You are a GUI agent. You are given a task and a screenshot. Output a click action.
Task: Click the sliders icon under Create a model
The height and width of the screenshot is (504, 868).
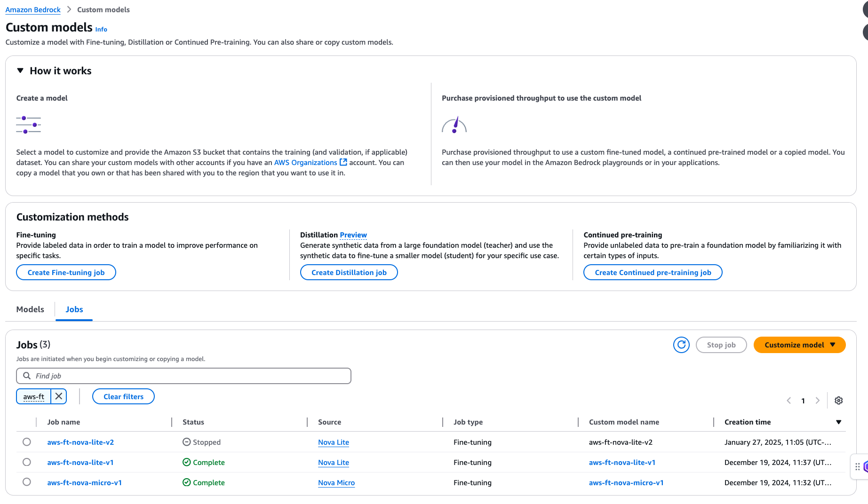[x=28, y=125]
